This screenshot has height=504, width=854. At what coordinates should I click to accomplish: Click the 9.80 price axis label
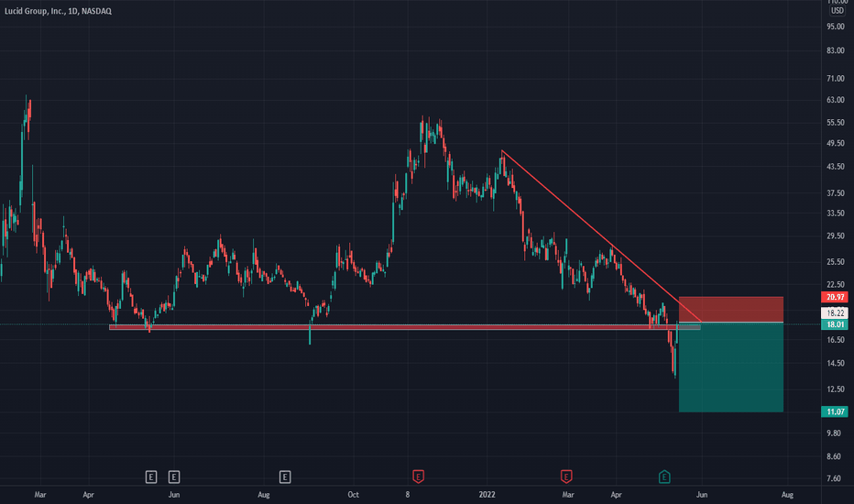click(x=834, y=433)
